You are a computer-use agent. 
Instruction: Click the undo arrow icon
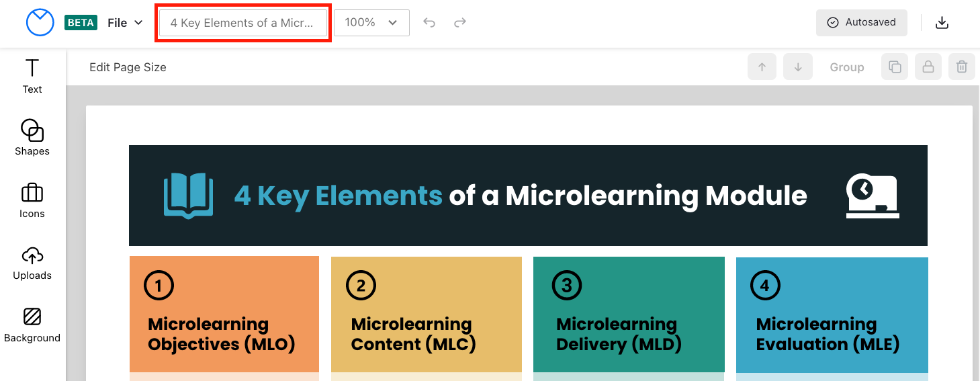tap(429, 23)
